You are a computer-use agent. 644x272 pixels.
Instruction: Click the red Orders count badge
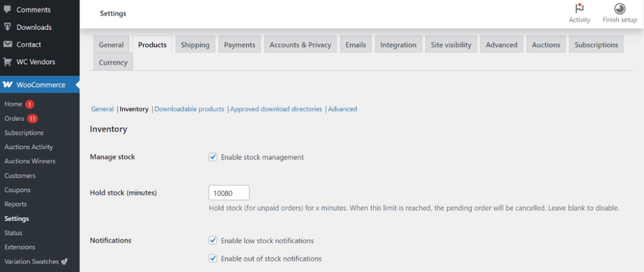tap(33, 119)
